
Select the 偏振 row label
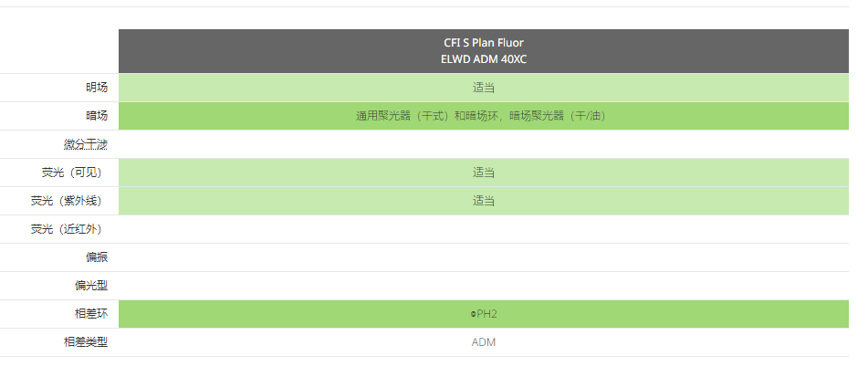pyautogui.click(x=97, y=257)
